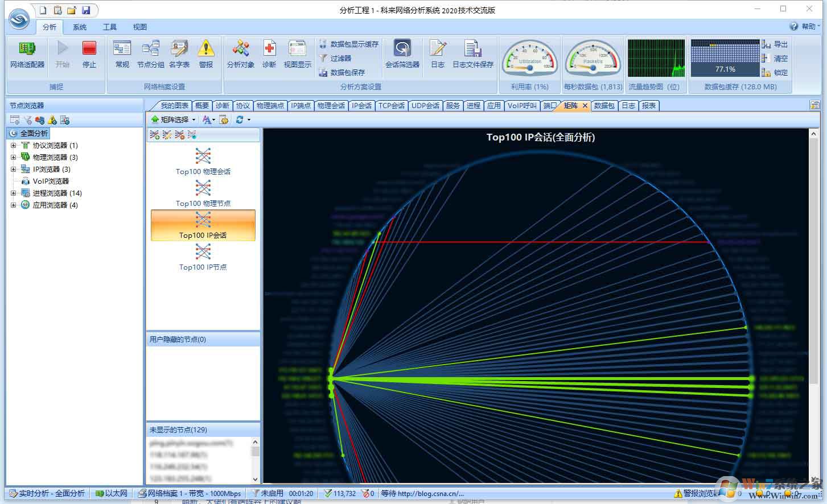827x504 pixels.
Task: Open the 矩阵选择 dropdown menu
Action: point(173,119)
